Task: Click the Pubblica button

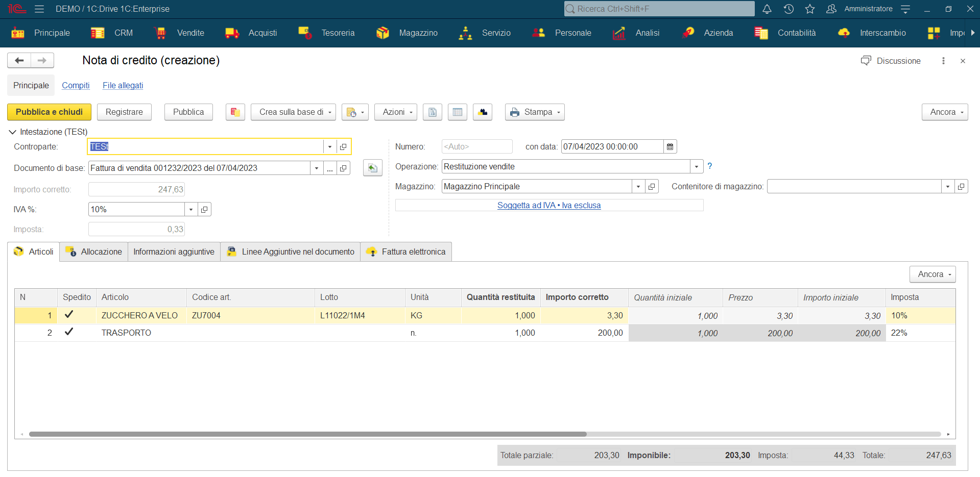Action: [x=188, y=112]
